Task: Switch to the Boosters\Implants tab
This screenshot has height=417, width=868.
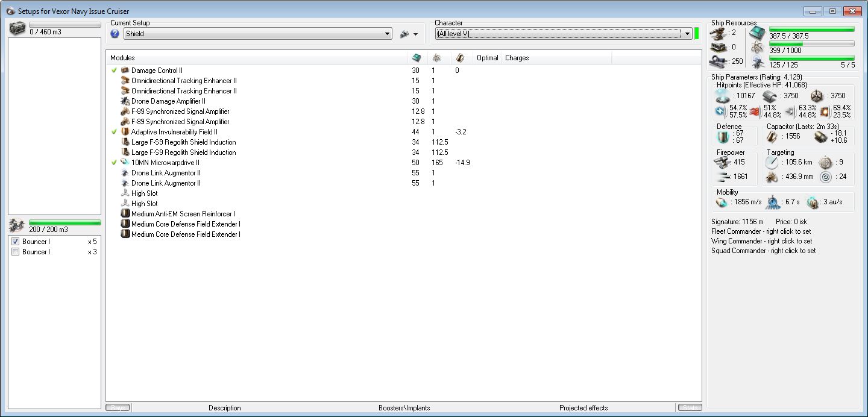Action: coord(404,408)
